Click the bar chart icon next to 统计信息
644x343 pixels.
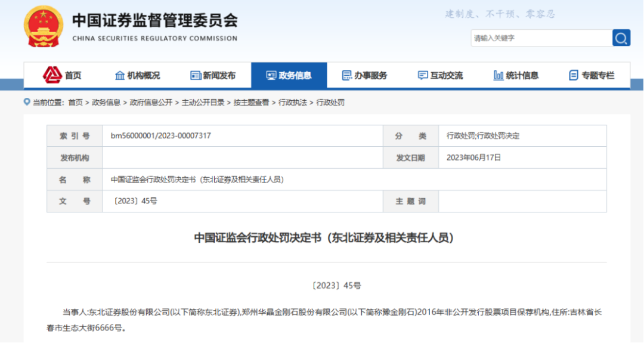click(x=498, y=76)
